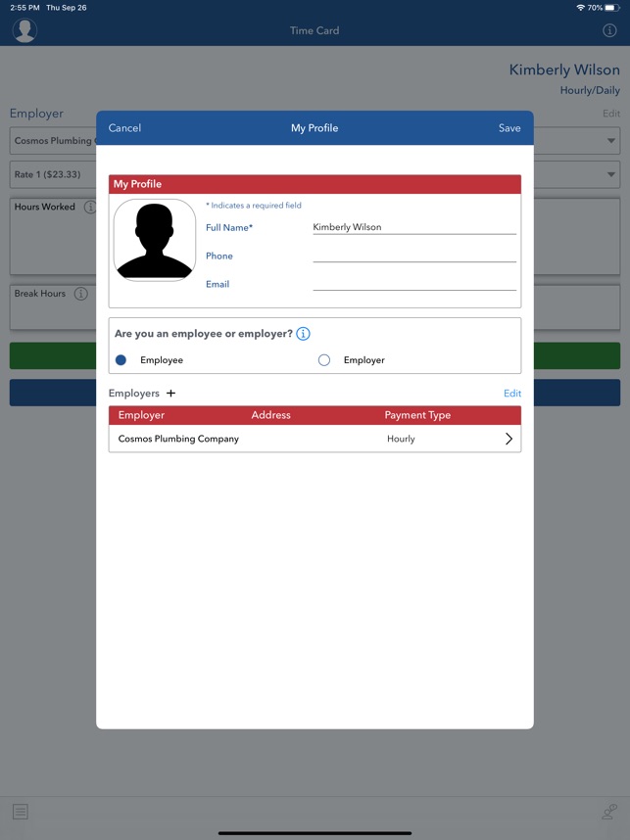630x840 pixels.
Task: Tap the info icon next to Break Hours
Action: pyautogui.click(x=81, y=294)
